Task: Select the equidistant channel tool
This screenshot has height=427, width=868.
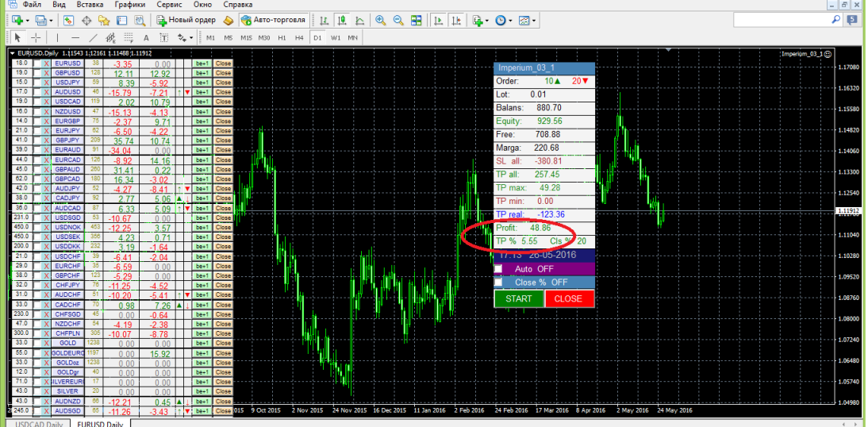Action: click(x=111, y=37)
